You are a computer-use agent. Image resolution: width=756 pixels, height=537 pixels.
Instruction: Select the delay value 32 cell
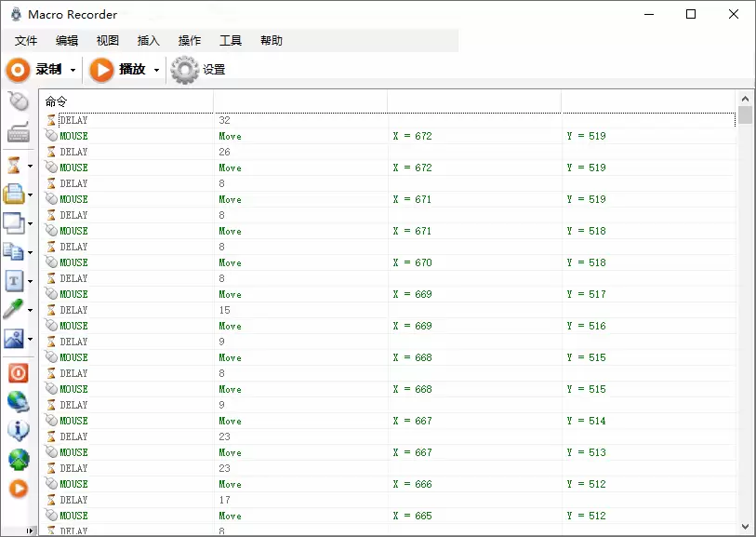pyautogui.click(x=225, y=120)
